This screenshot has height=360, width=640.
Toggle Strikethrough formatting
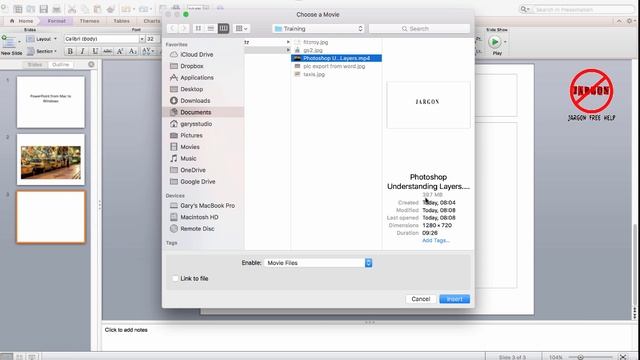tap(107, 51)
